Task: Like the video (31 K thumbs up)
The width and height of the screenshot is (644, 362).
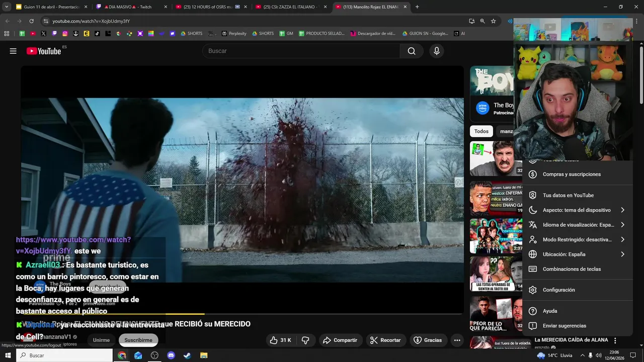Action: 280,340
